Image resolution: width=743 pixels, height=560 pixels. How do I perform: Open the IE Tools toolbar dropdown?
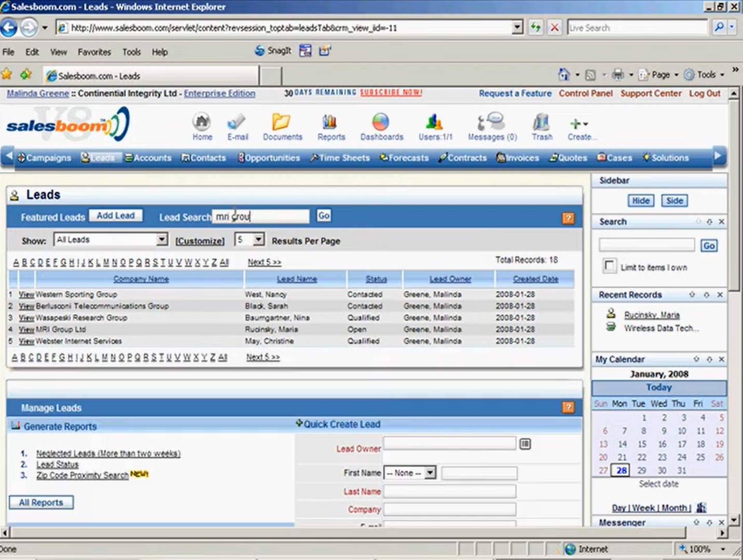click(x=722, y=75)
